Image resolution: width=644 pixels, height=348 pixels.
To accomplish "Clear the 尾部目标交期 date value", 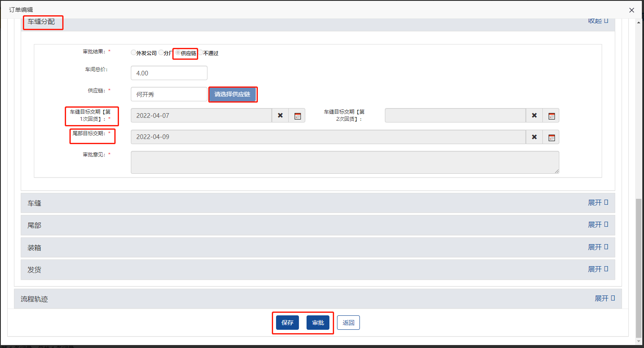I will click(534, 137).
